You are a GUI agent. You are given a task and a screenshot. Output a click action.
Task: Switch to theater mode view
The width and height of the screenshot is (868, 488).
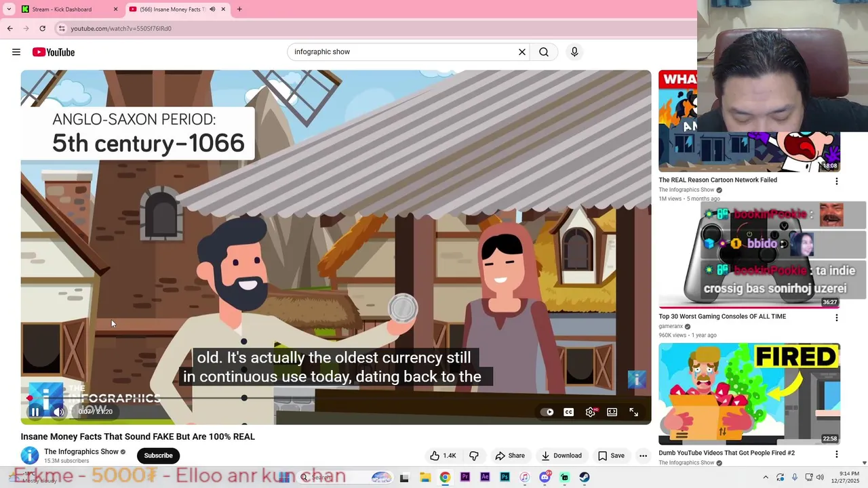(612, 412)
